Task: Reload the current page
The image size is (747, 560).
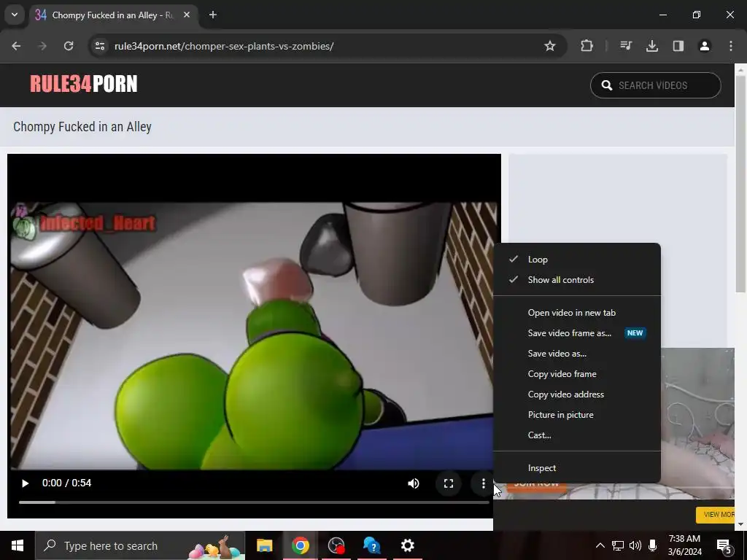Action: 69,46
